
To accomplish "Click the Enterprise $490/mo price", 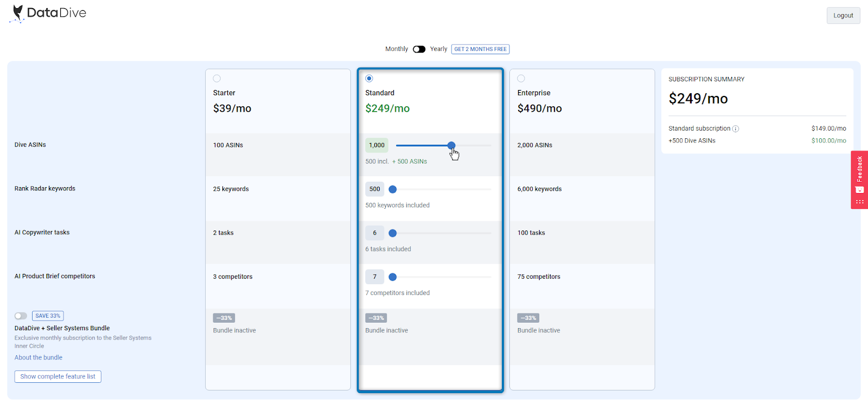I will [540, 108].
